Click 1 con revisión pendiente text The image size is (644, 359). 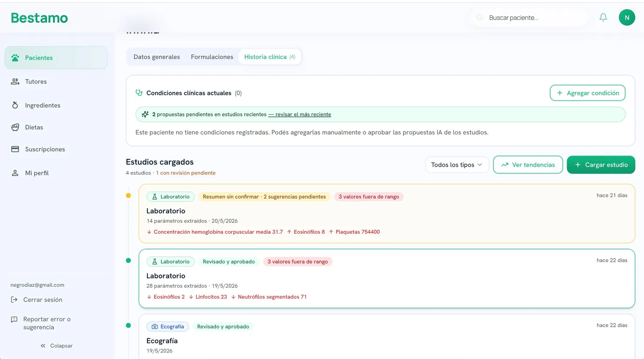[x=185, y=173]
